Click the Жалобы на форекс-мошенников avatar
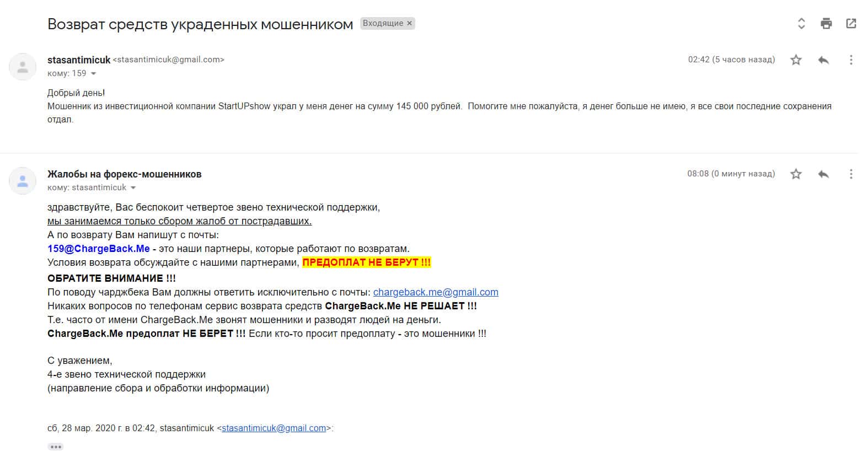Screen dimensions: 868x451 (23, 181)
